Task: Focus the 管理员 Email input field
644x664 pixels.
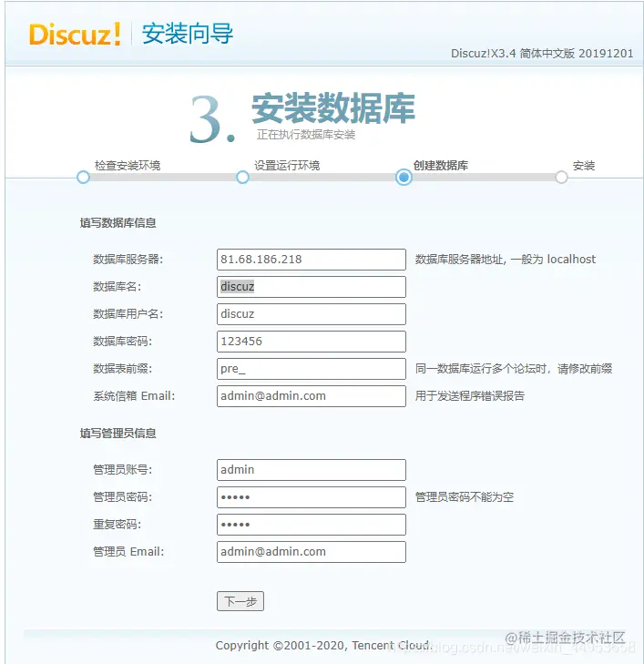Action: tap(312, 552)
